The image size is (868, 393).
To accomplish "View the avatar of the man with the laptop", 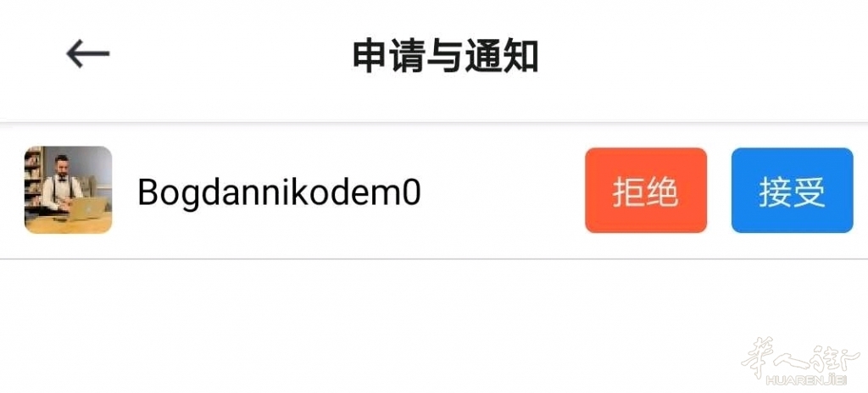I will coord(68,190).
